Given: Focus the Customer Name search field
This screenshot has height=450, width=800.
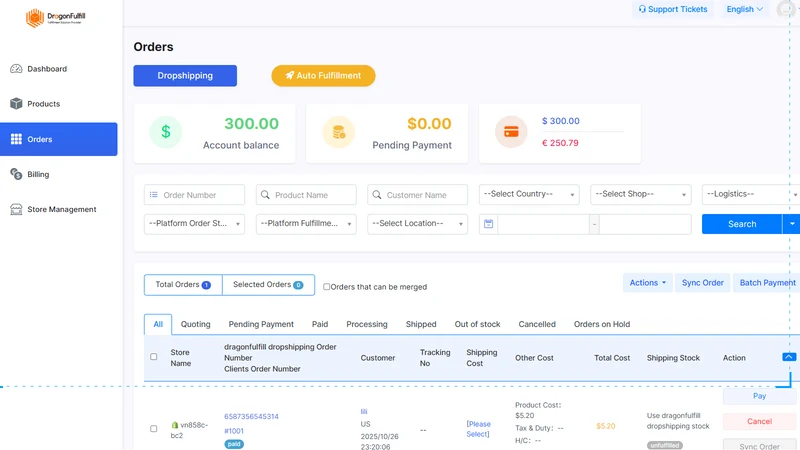Looking at the screenshot, I should tap(417, 195).
